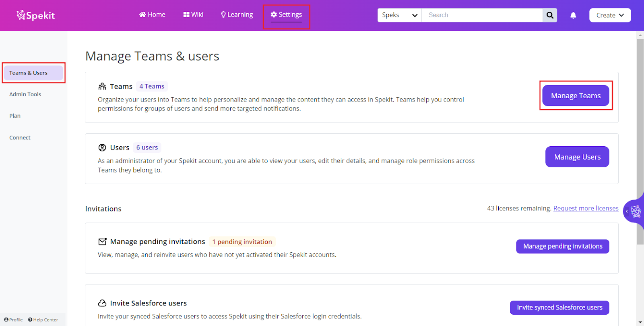Viewport: 644px width, 326px height.
Task: Open the Learning section
Action: point(237,15)
